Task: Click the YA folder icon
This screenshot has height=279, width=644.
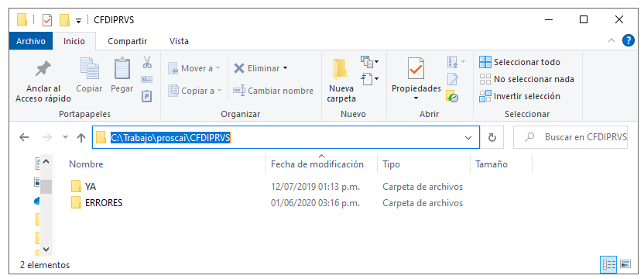Action: point(76,187)
